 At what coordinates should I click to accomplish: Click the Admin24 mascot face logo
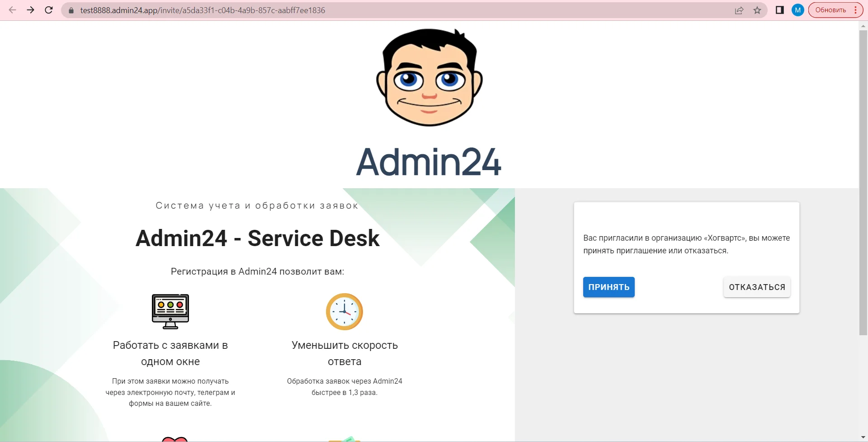(x=429, y=77)
